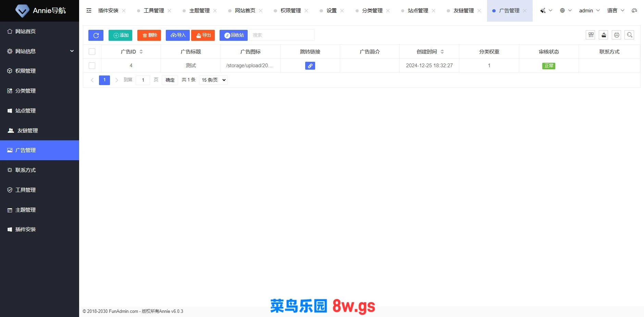The height and width of the screenshot is (317, 644).
Task: Expand the 网站信息 sidebar menu
Action: [39, 51]
